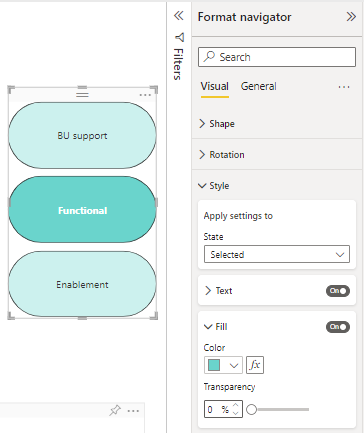
Task: Select the Functional slicer button
Action: click(x=82, y=210)
